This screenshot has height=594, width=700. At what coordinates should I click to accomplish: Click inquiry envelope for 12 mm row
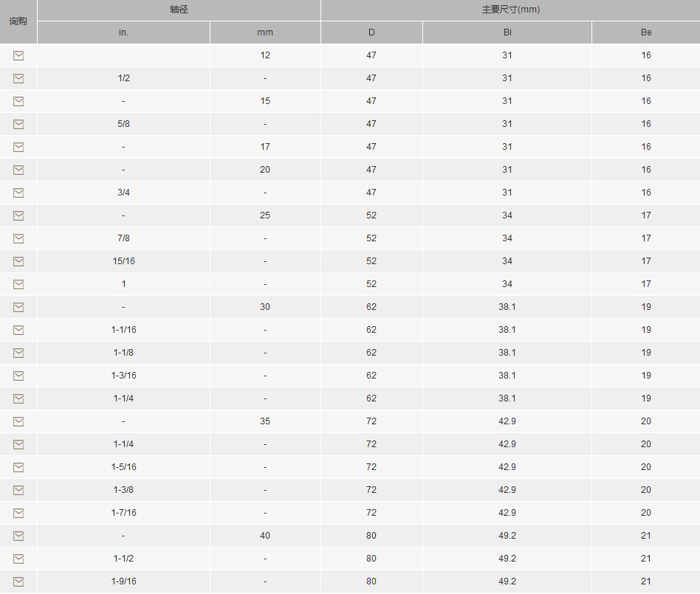pyautogui.click(x=18, y=55)
